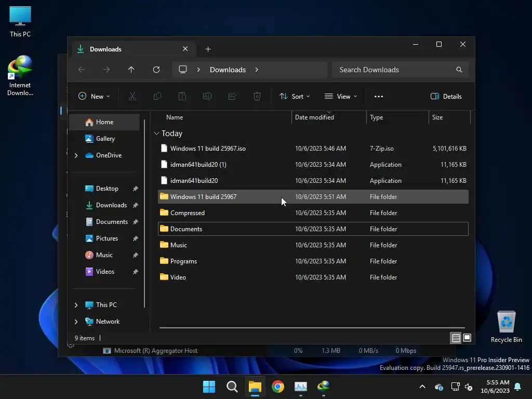Open Task Manager icon on taskbar

click(301, 387)
